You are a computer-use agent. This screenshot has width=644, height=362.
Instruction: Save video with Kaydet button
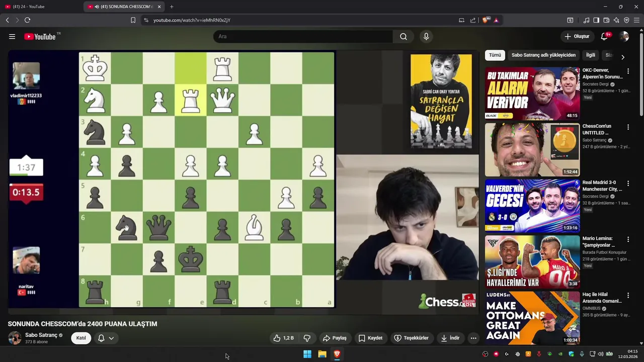click(x=370, y=338)
